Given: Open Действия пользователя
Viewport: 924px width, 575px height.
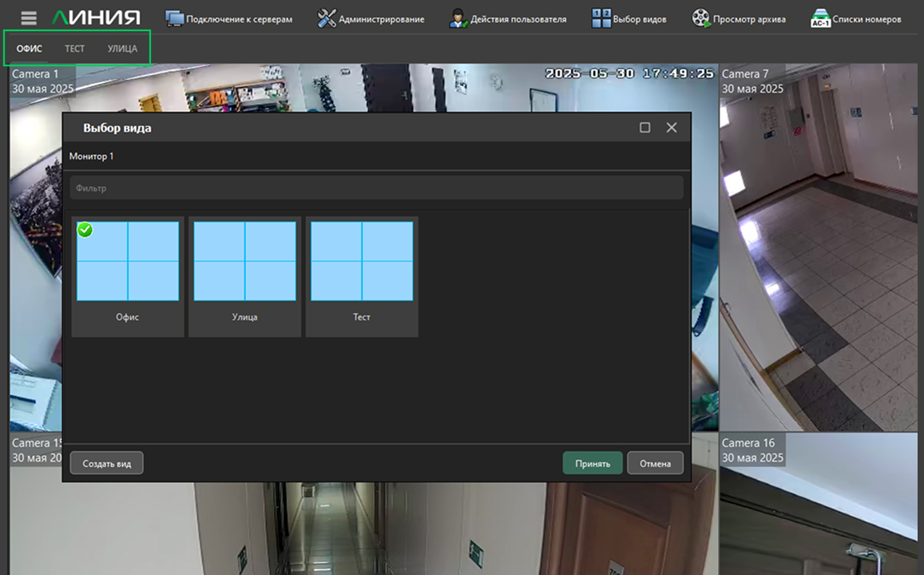Looking at the screenshot, I should [x=507, y=18].
